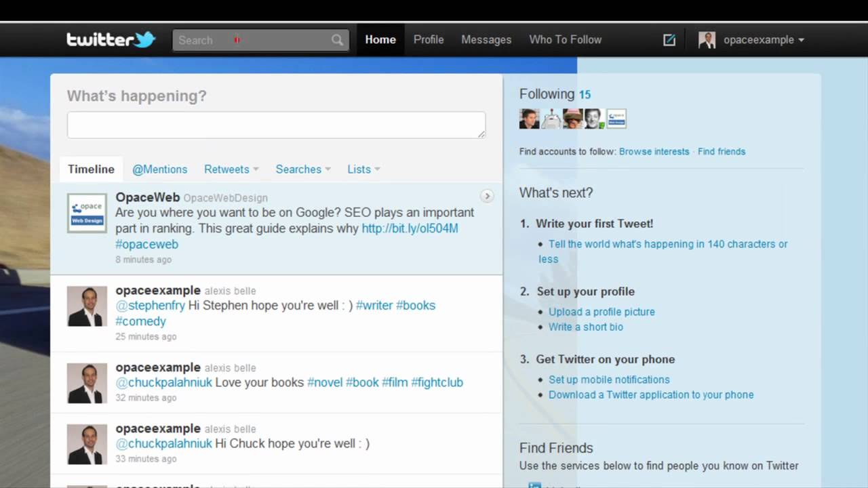The height and width of the screenshot is (488, 868).
Task: Click the #film hashtag
Action: 395,382
